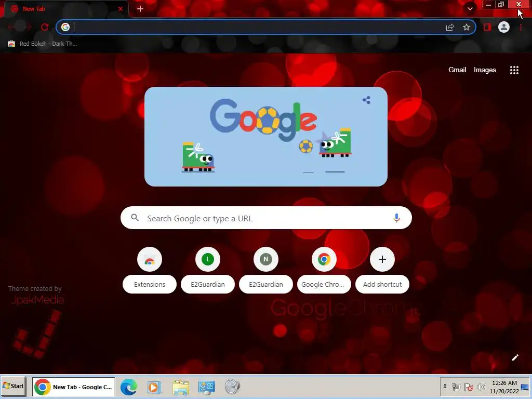Open the Red Bokeh bookmark
The width and height of the screenshot is (532, 399).
click(43, 44)
